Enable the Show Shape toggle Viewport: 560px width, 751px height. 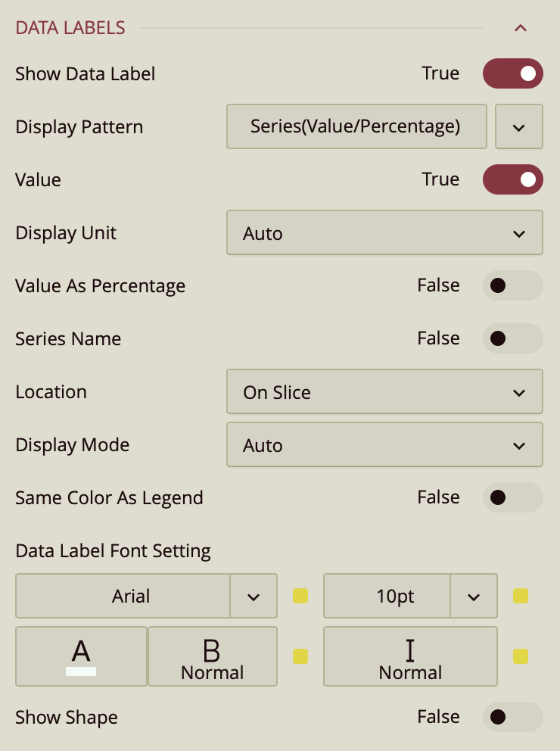pyautogui.click(x=512, y=717)
